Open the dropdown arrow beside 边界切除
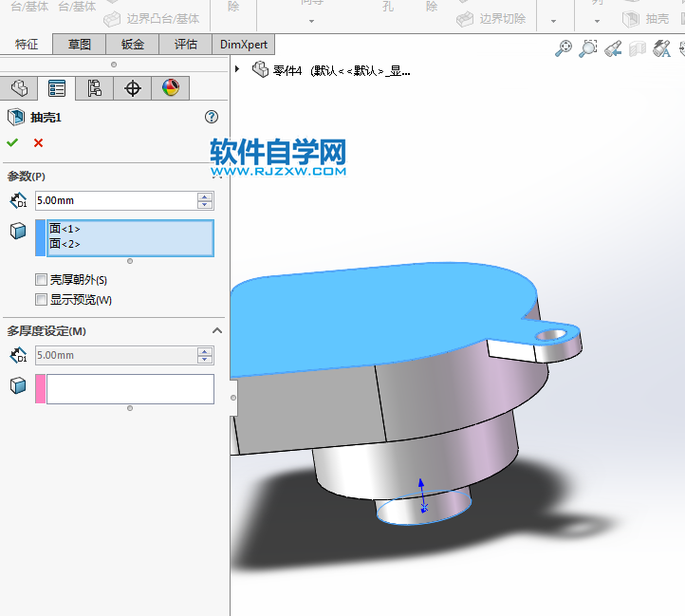The image size is (685, 616). coord(553,21)
